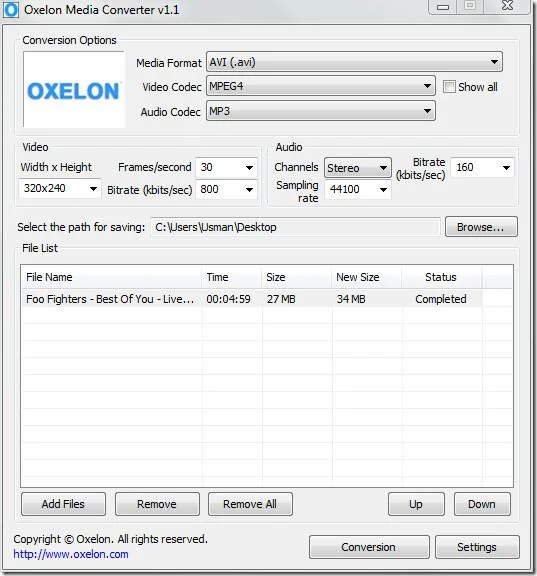The image size is (537, 576).
Task: Click the 00:04:59 time cell
Action: pos(228,299)
